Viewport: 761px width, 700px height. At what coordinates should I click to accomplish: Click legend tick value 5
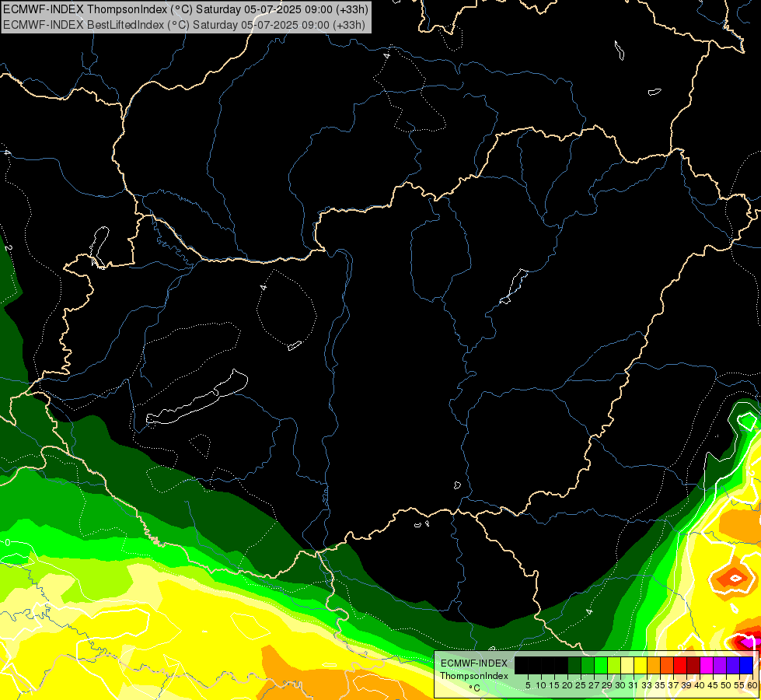pyautogui.click(x=528, y=685)
